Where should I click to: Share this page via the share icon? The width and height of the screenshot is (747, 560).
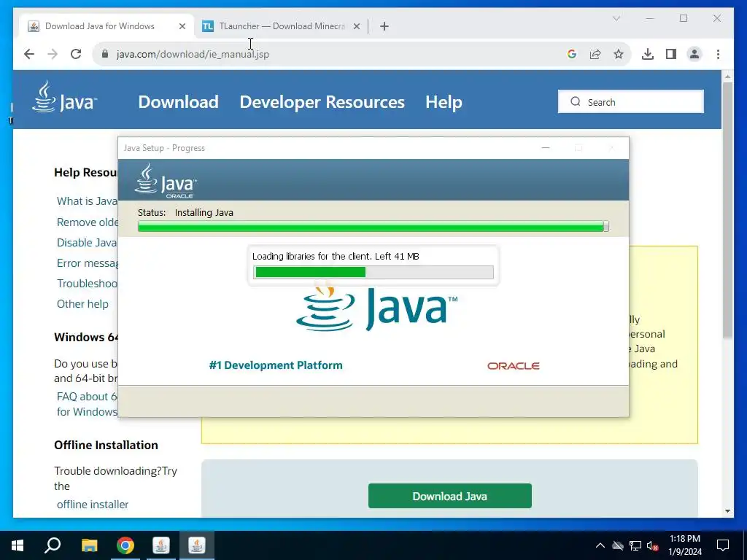point(595,54)
